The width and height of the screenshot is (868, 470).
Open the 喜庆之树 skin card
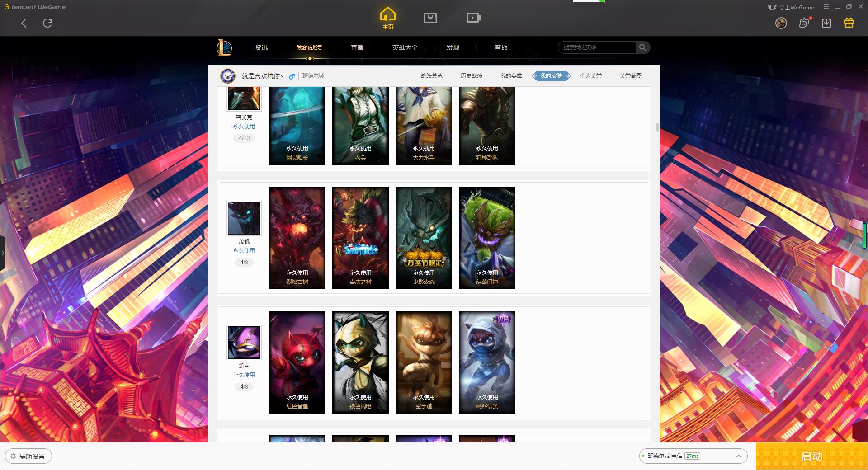tap(360, 238)
